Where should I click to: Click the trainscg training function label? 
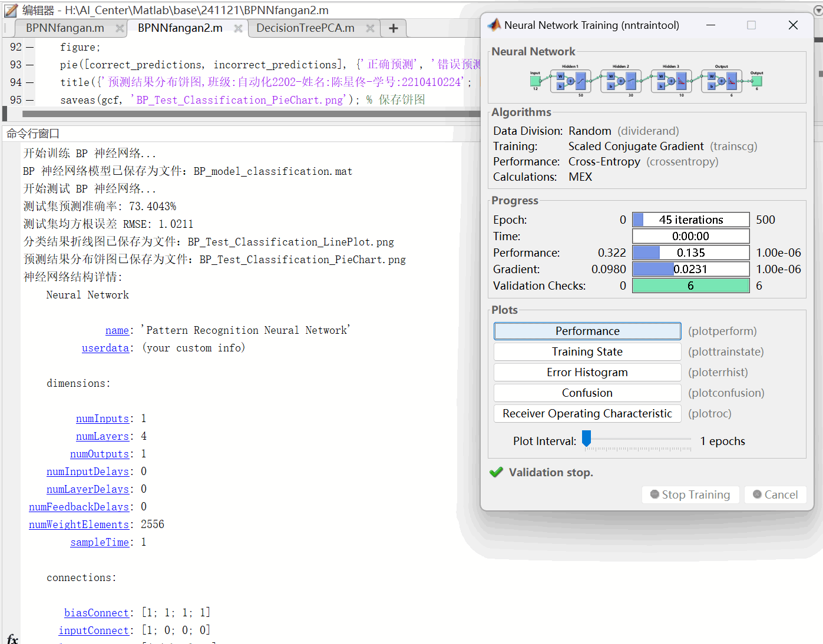[x=733, y=146]
